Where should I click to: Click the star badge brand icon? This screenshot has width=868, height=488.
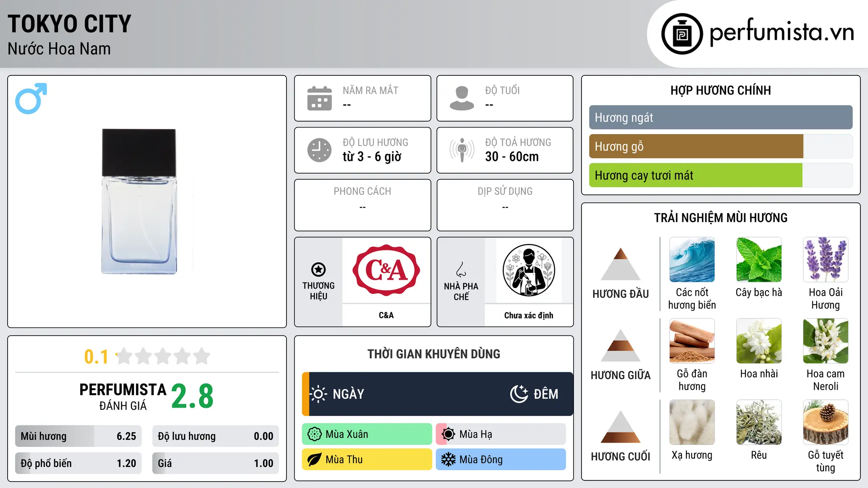click(x=318, y=269)
